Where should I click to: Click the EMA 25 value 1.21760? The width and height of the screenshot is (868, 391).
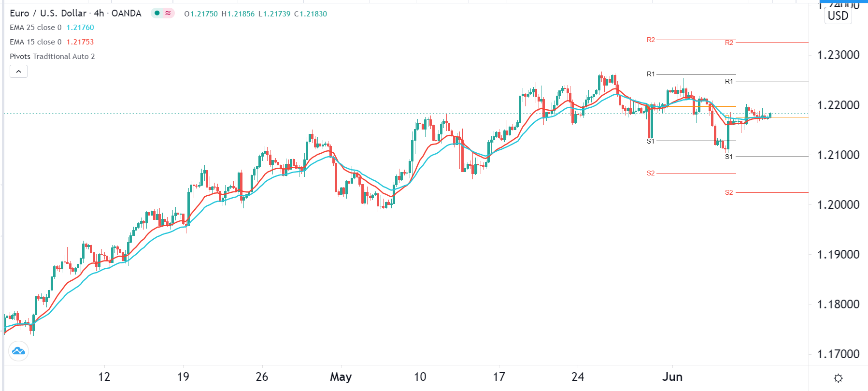80,28
